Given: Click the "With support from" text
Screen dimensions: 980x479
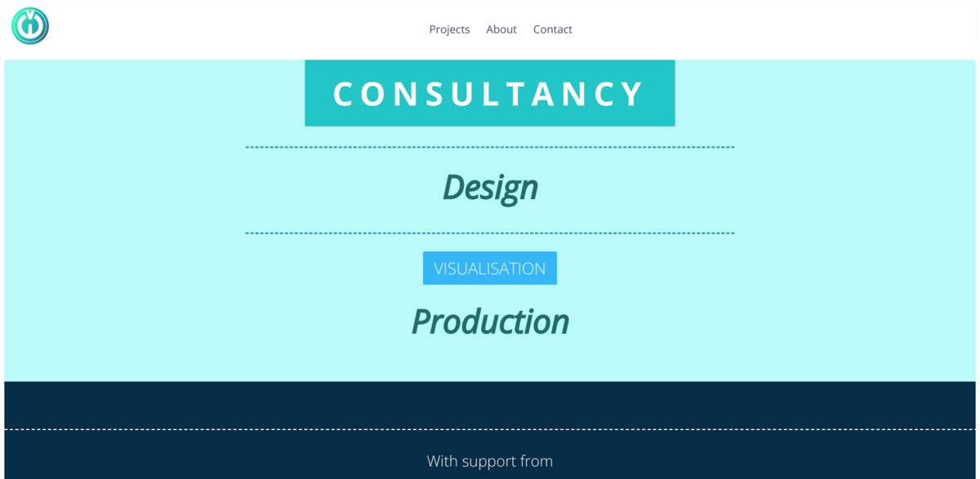Looking at the screenshot, I should click(x=490, y=461).
